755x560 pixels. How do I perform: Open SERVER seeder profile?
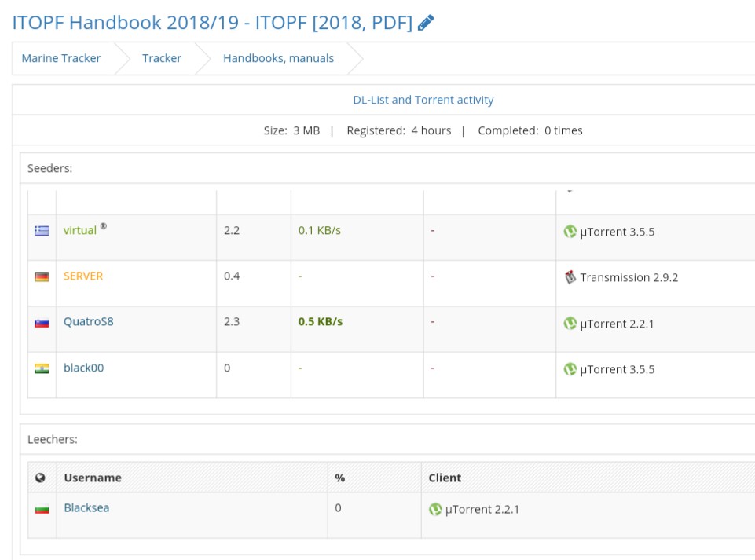pyautogui.click(x=83, y=276)
